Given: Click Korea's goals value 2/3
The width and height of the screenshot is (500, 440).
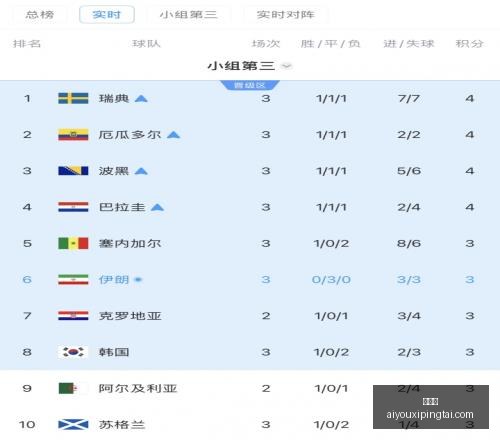Looking at the screenshot, I should (x=409, y=352).
